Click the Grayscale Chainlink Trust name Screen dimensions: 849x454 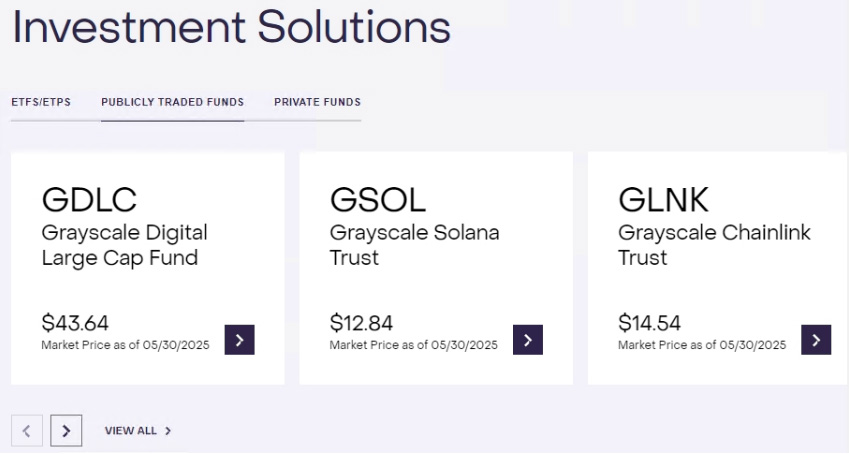714,245
